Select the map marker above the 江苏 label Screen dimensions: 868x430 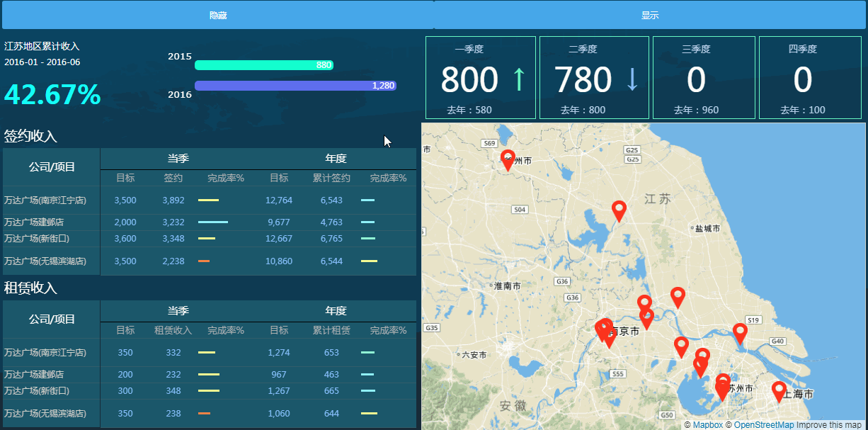619,211
